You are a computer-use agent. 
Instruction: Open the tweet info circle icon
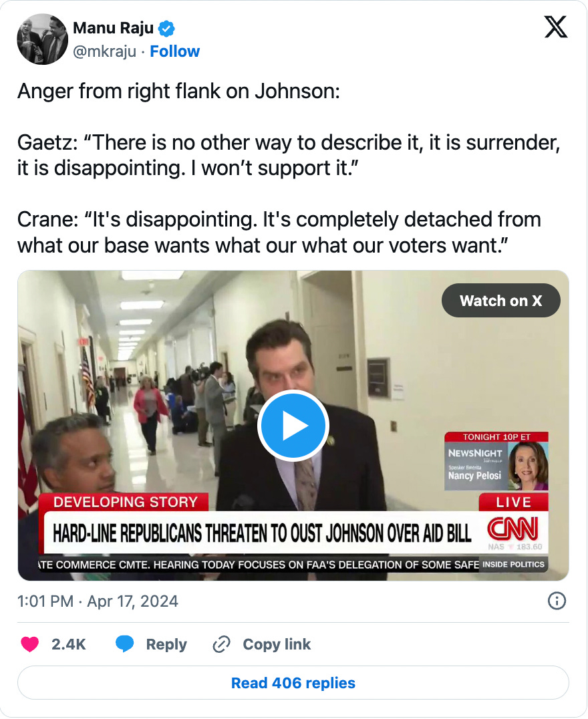pos(557,601)
